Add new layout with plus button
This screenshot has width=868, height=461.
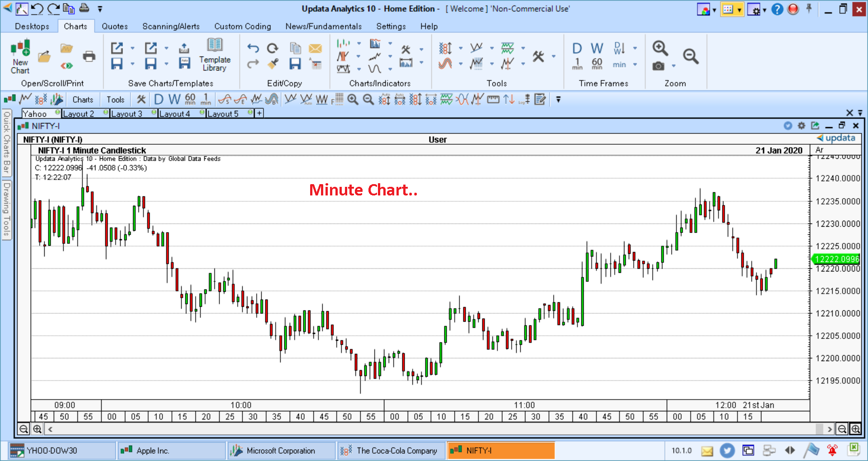click(259, 113)
